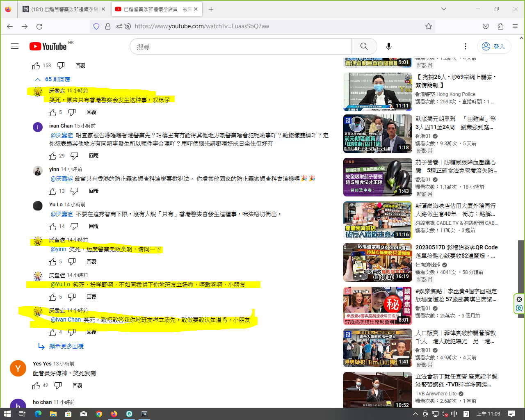The width and height of the screenshot is (525, 420).
Task: Open the 茄子營養 video thumbnail
Action: tap(378, 177)
